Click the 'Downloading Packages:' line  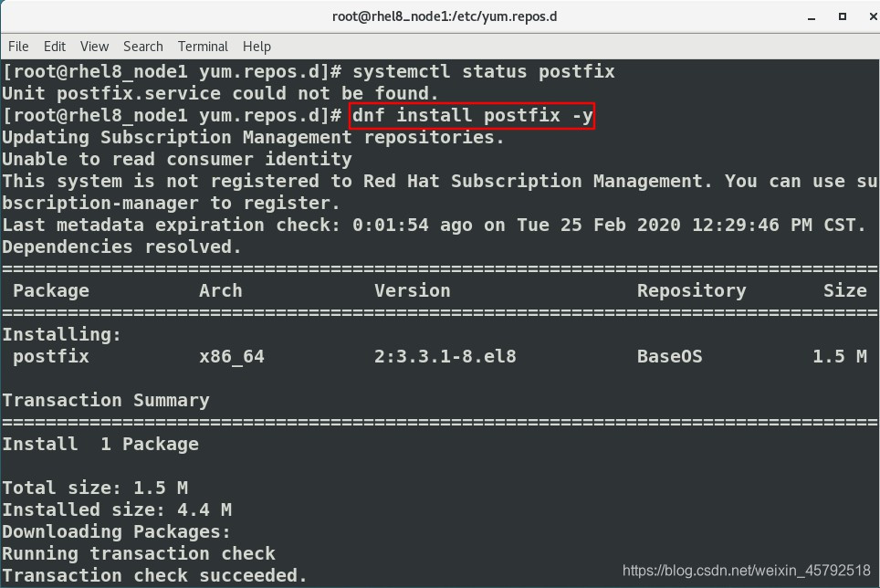pos(117,531)
